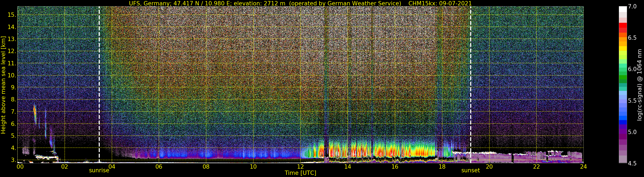Click the 'Height above mean sea level [km]' label

tap(3, 85)
